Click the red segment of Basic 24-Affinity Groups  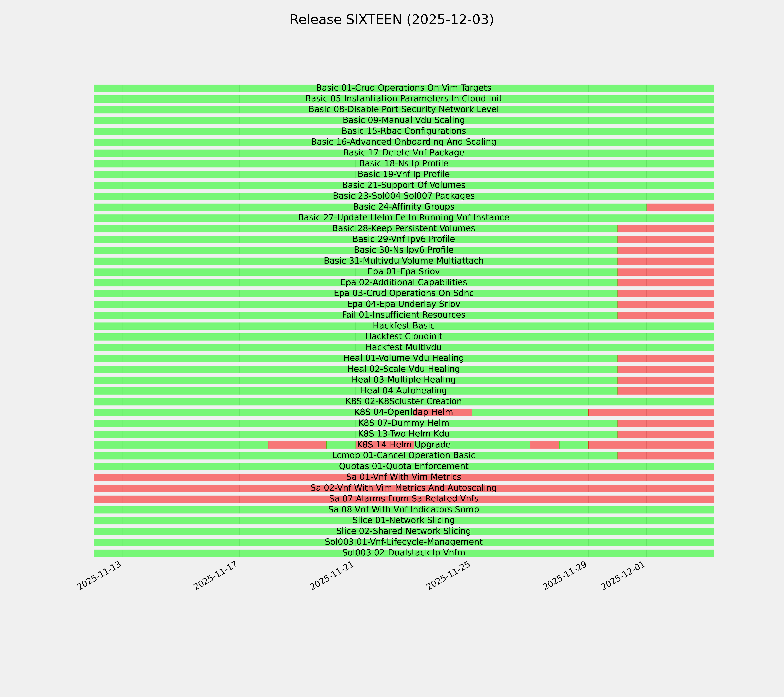pos(680,207)
